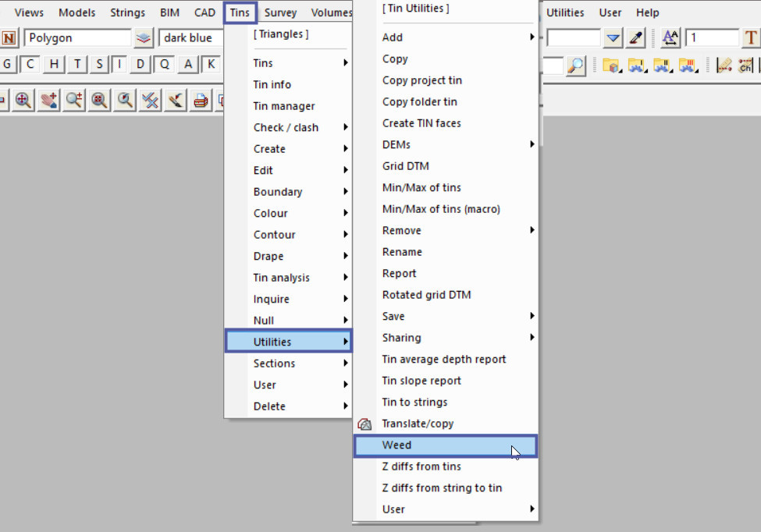Click the text size AA icon
The width and height of the screenshot is (761, 532).
click(670, 37)
